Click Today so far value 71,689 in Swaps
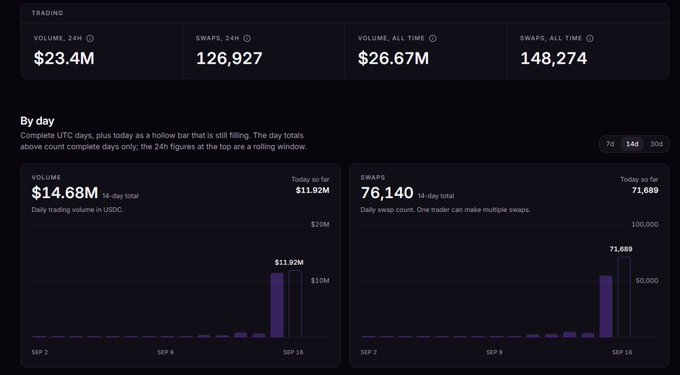This screenshot has height=375, width=680. coord(645,190)
